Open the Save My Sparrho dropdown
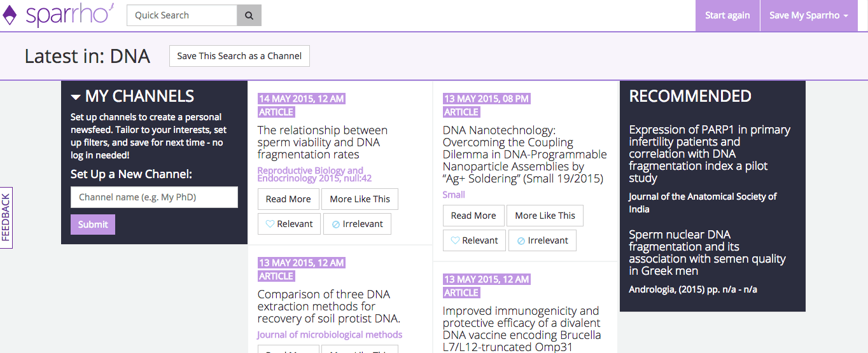Viewport: 868px width, 353px height. click(x=808, y=15)
